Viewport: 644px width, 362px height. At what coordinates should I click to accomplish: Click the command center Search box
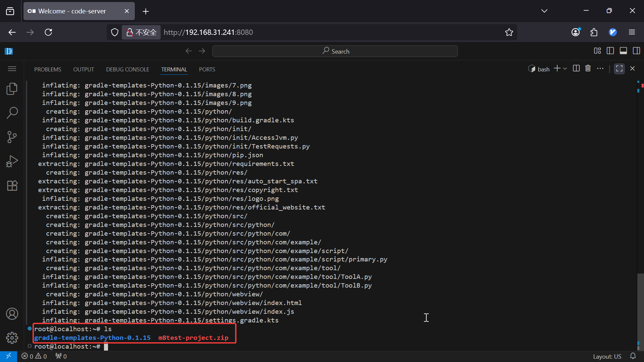pos(335,51)
